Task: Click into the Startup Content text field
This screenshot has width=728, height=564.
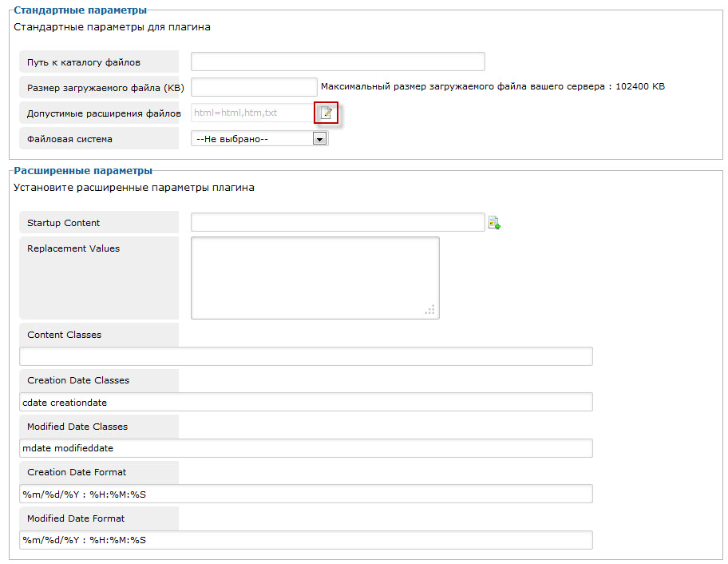Action: tap(338, 223)
